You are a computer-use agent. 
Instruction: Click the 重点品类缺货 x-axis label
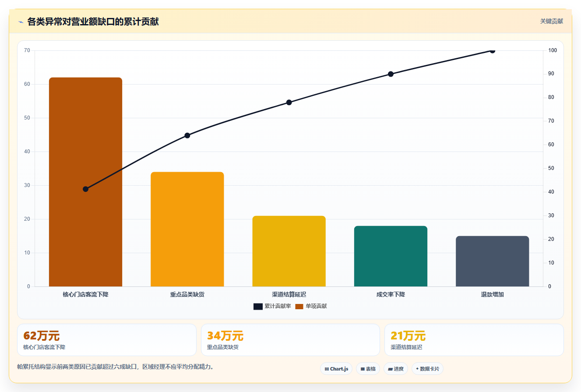pos(187,294)
